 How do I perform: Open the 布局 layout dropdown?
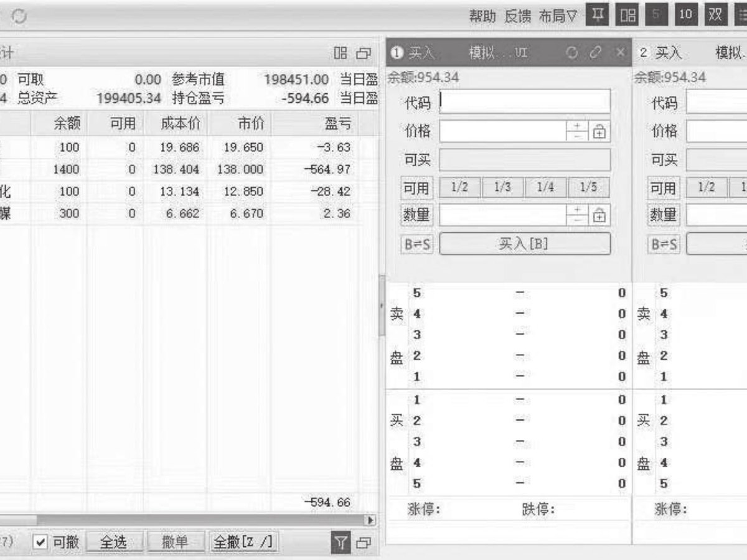point(558,16)
